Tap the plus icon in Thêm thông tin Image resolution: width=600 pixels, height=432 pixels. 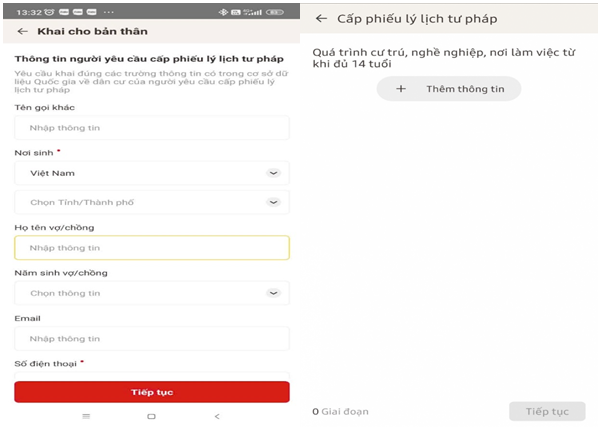[401, 89]
